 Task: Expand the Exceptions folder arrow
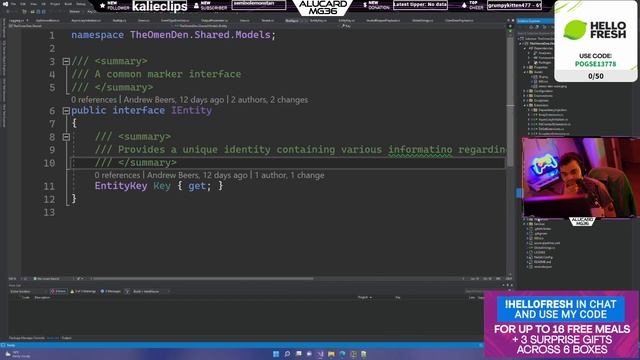pos(524,100)
